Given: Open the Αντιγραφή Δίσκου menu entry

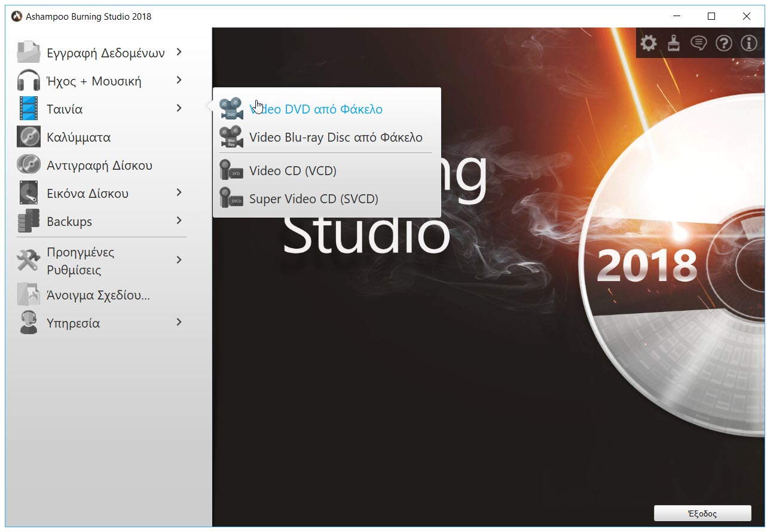Looking at the screenshot, I should click(x=100, y=165).
